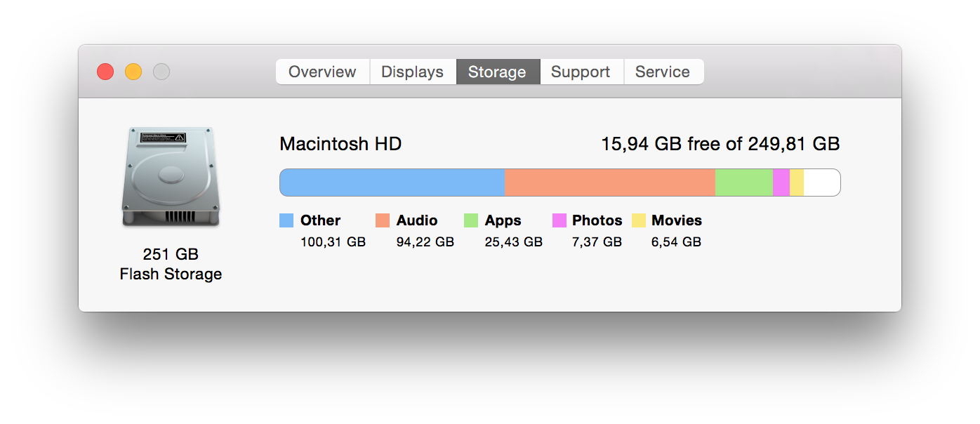Click the Macintosh HD drive icon

pos(171,177)
